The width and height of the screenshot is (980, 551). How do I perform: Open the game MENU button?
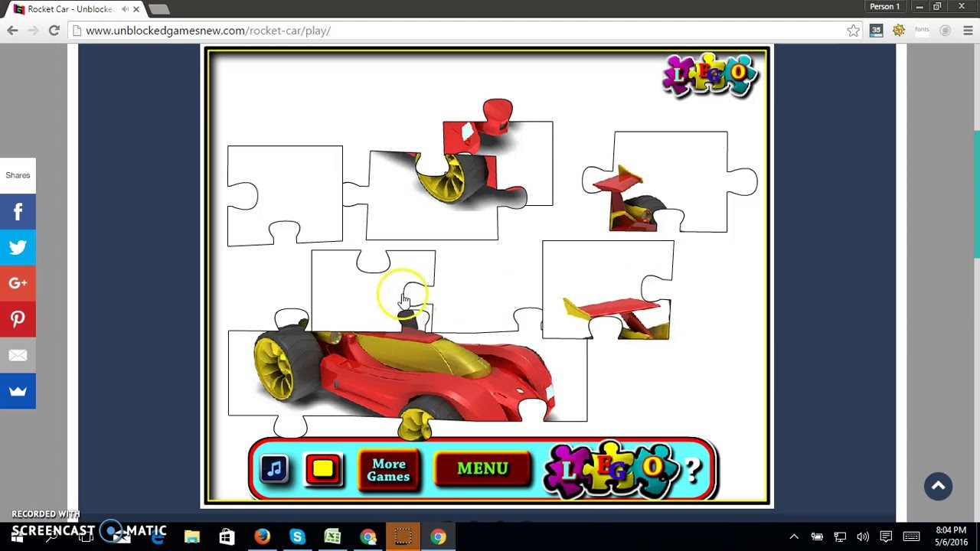[482, 468]
